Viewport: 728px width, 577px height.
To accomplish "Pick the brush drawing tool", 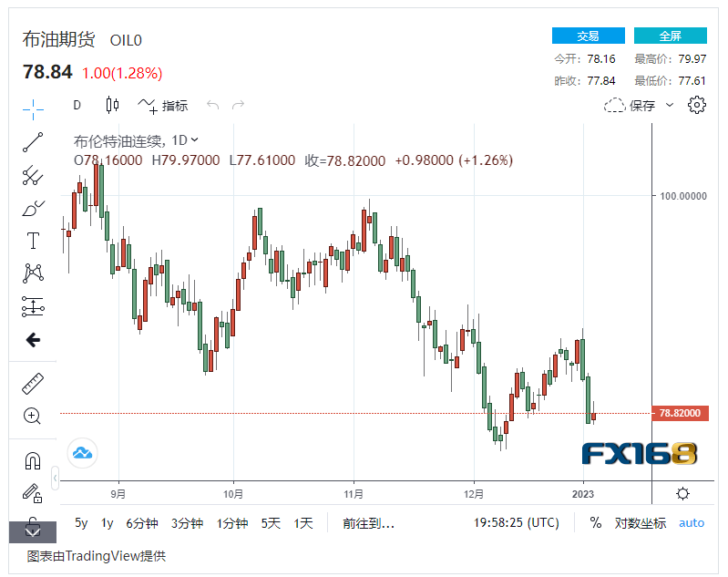I will point(33,208).
